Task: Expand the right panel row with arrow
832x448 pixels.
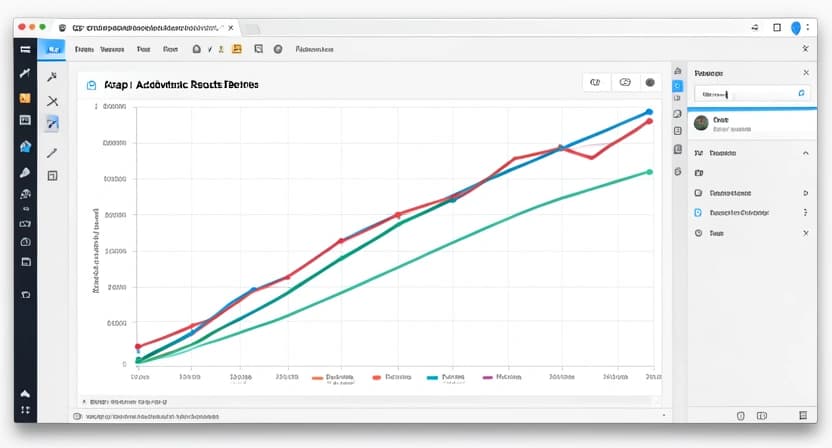Action: (805, 192)
